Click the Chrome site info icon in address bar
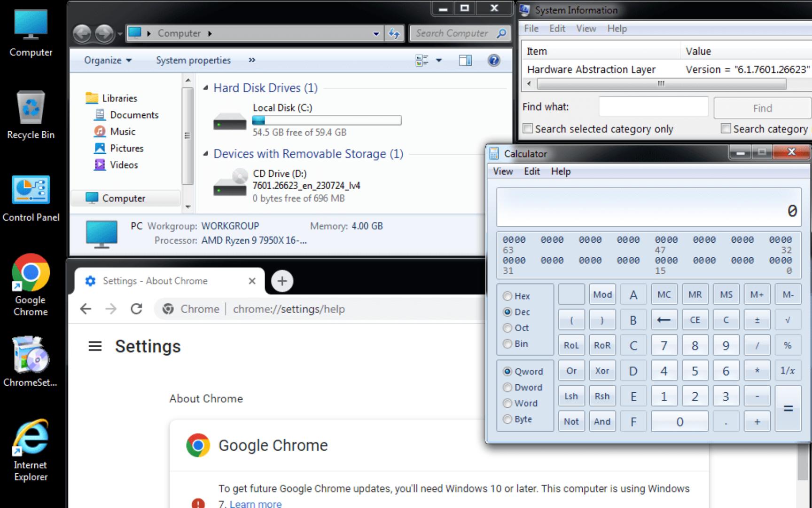 point(168,309)
